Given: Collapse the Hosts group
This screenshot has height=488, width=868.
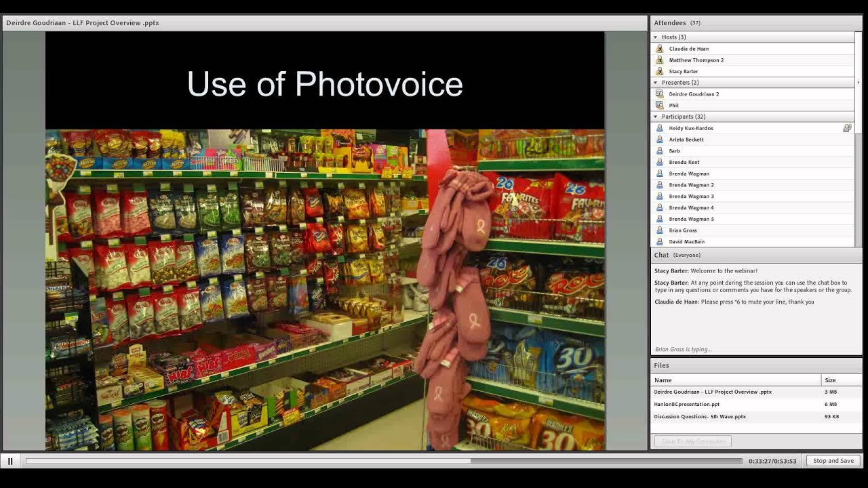Looking at the screenshot, I should coord(655,37).
